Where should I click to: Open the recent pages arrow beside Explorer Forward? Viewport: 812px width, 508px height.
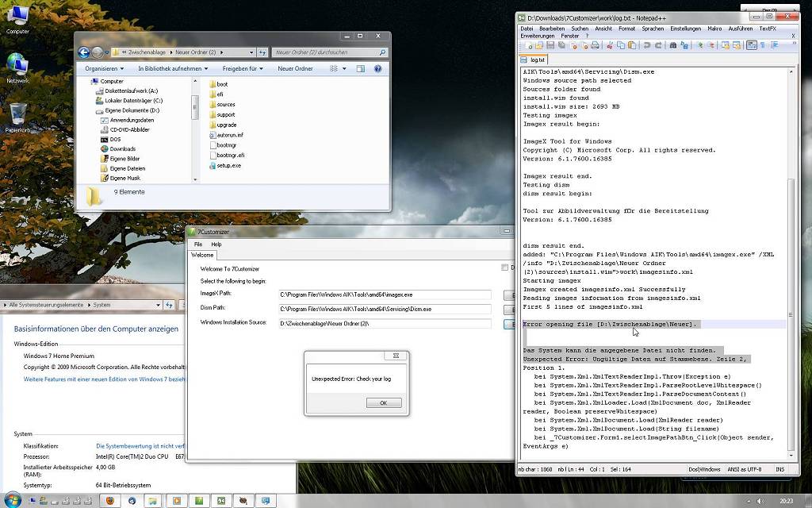[x=107, y=52]
